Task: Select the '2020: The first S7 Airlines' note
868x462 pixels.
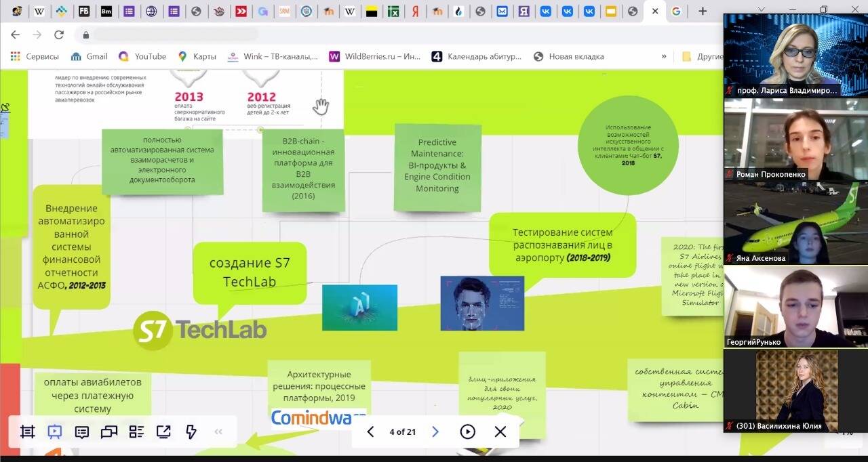Action: coord(692,275)
